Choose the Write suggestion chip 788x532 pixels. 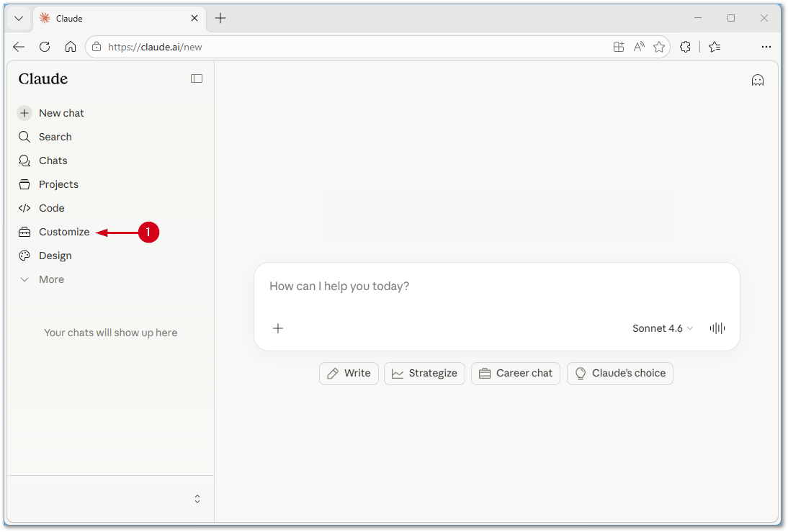pyautogui.click(x=349, y=373)
